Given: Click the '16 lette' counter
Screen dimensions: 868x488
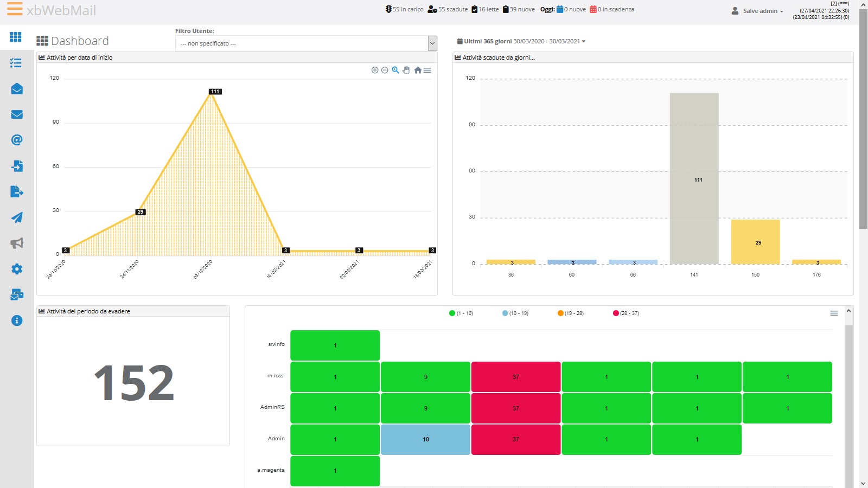Looking at the screenshot, I should click(x=485, y=9).
